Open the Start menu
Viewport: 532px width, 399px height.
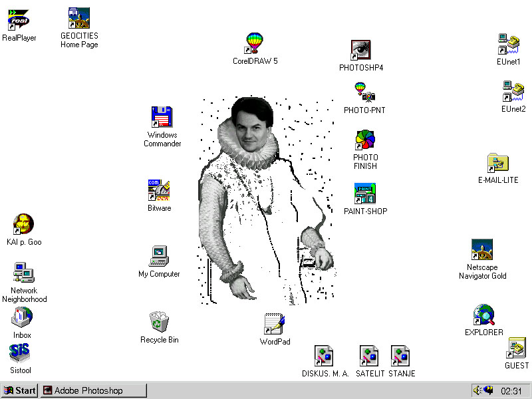coord(20,390)
